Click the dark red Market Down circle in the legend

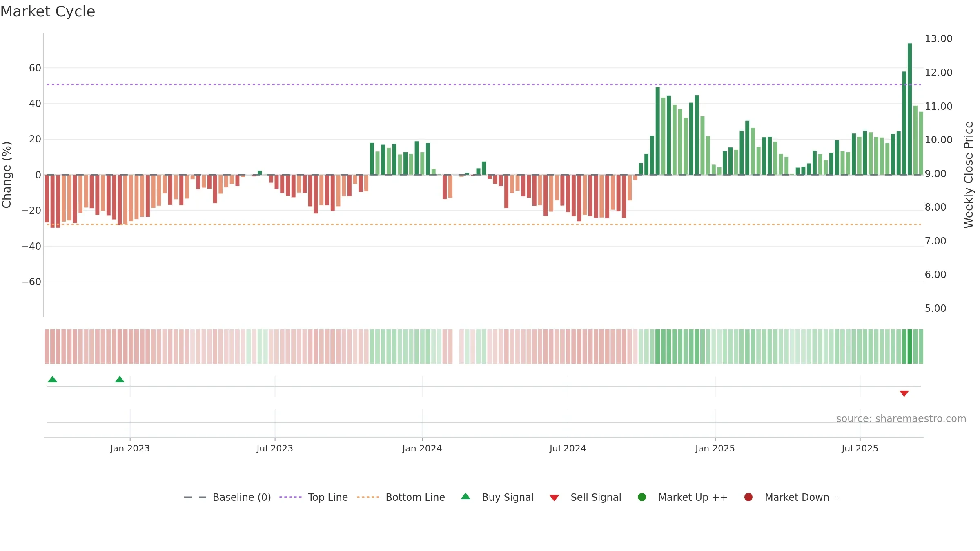coord(748,497)
